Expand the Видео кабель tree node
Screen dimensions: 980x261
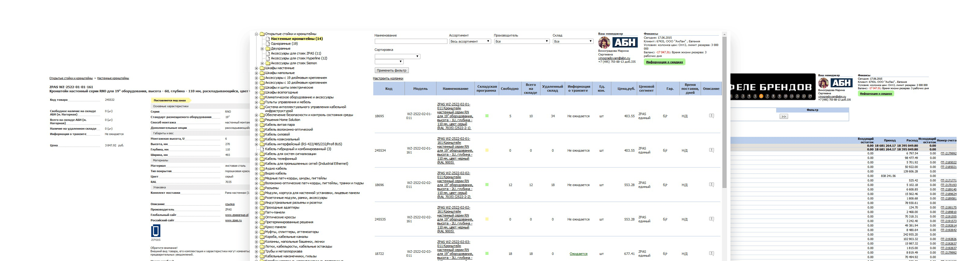click(x=257, y=173)
